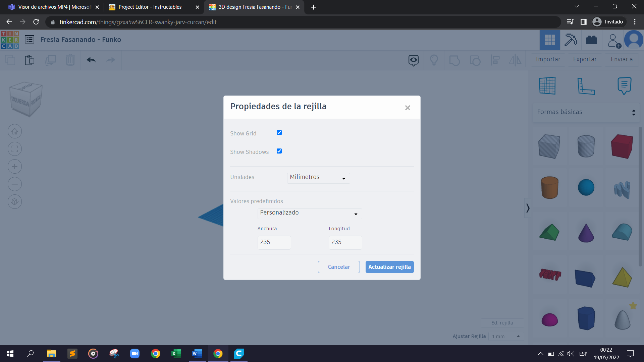Toggle the Show Shadows checkbox
The image size is (644, 362).
click(279, 151)
